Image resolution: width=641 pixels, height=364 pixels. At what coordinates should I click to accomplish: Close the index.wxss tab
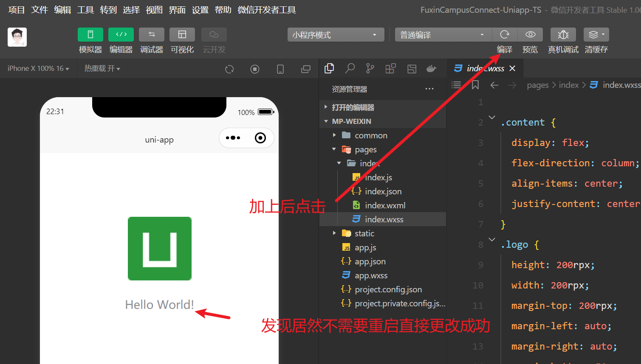[x=512, y=68]
